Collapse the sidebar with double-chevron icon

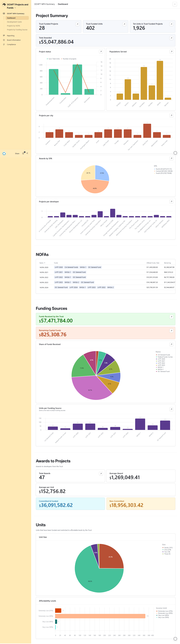click(27, 153)
